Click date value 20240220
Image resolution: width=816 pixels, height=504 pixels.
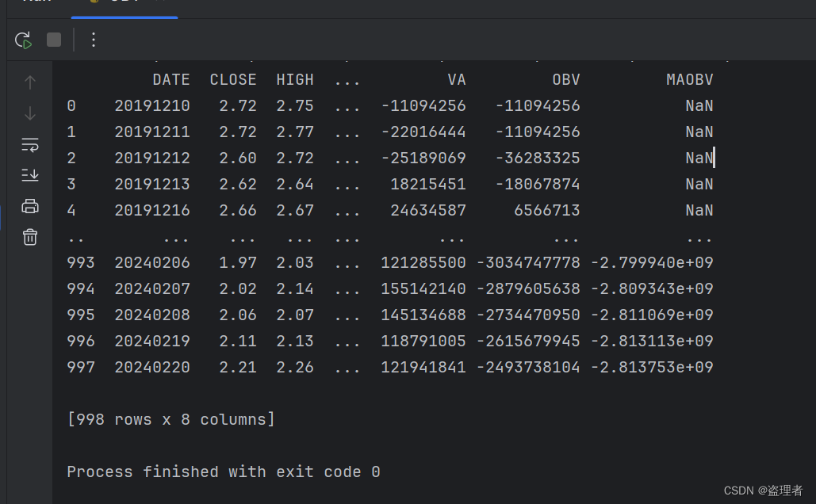(152, 367)
